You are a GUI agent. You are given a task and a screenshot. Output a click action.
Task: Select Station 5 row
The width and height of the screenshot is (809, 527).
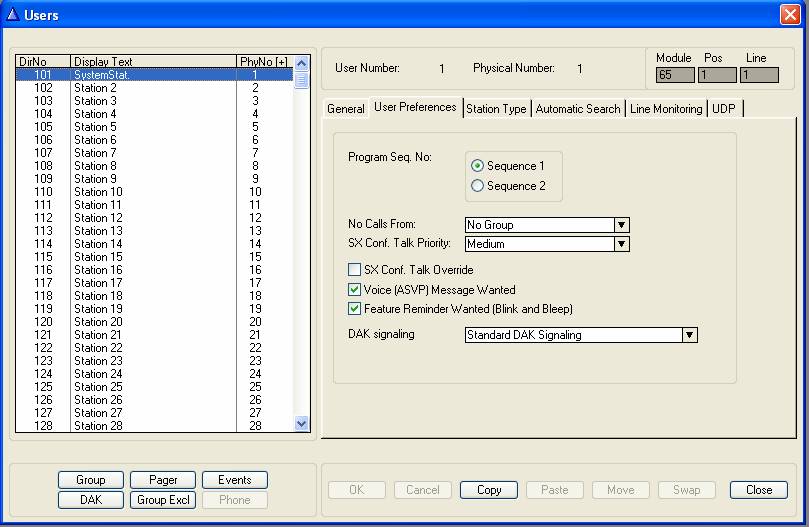[x=154, y=126]
